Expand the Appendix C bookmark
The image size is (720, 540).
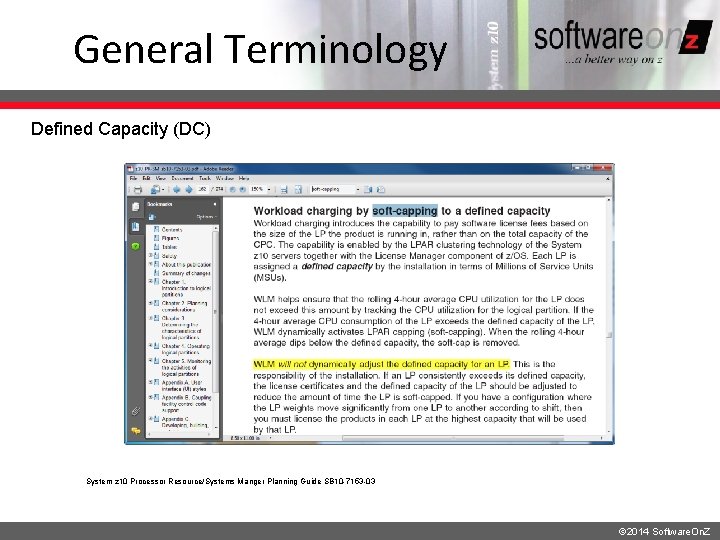pos(150,419)
